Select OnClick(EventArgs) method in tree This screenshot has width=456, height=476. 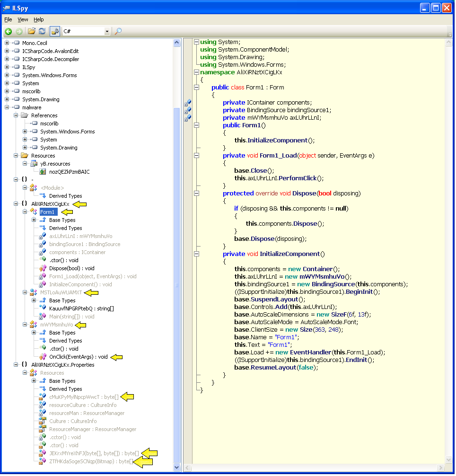(78, 357)
